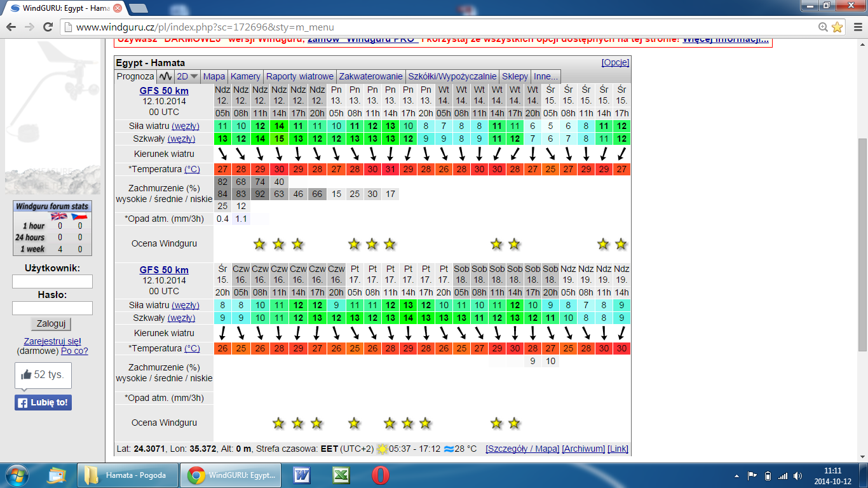The height and width of the screenshot is (488, 868).
Task: Click the 52 tys. likes counter box
Action: click(x=43, y=375)
